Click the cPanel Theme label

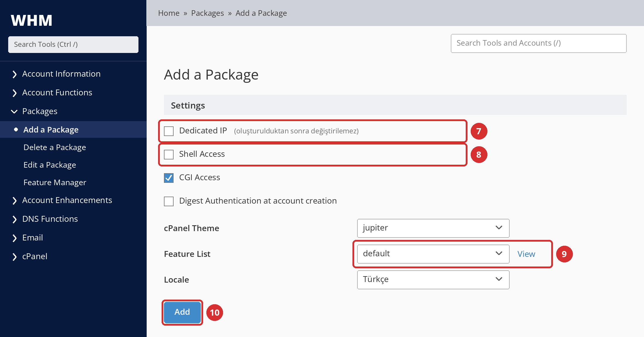coord(191,228)
